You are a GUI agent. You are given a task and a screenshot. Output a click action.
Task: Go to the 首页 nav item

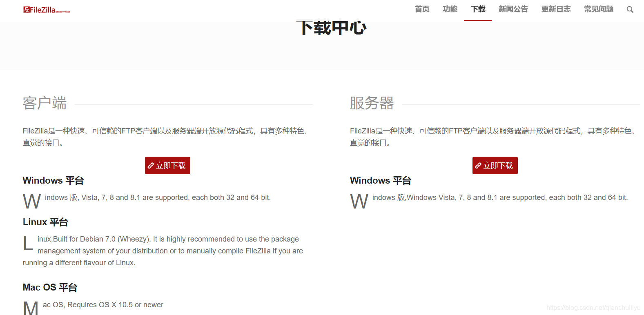pyautogui.click(x=422, y=9)
